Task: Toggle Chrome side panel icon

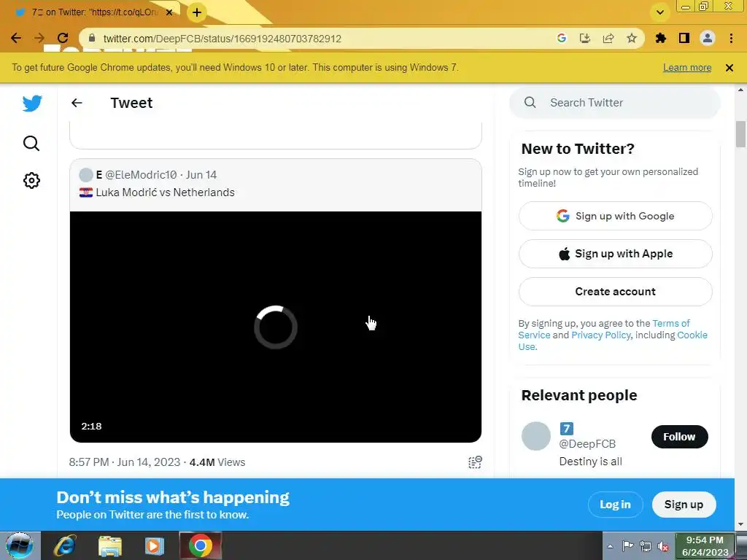Action: tap(684, 38)
